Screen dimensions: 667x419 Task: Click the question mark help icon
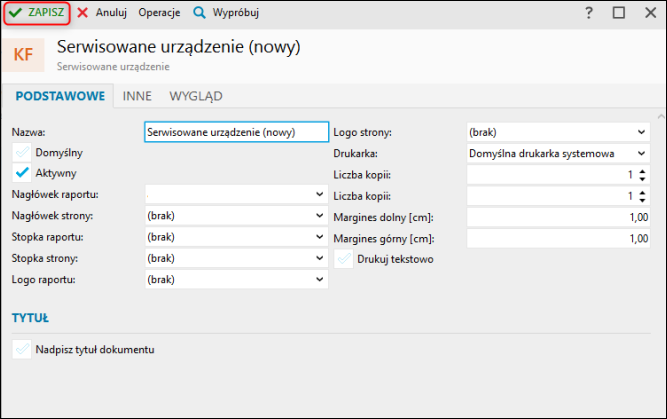(x=589, y=13)
